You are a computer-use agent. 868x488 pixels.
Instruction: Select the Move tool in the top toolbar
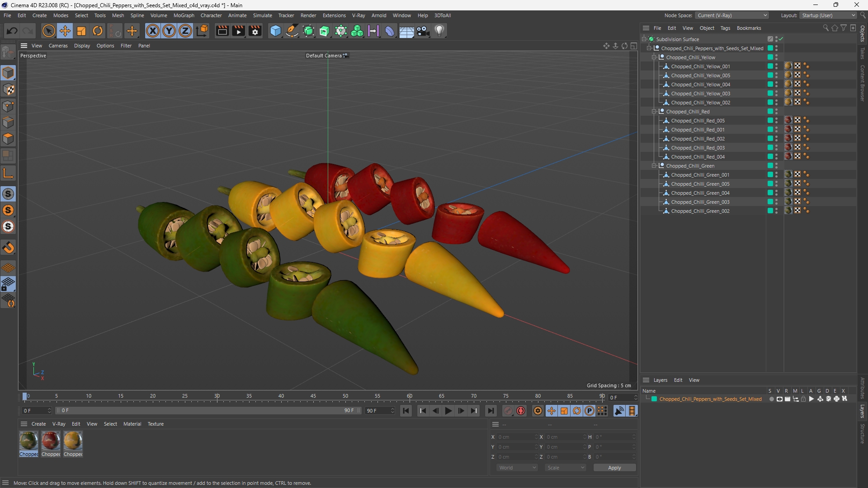[x=65, y=31]
